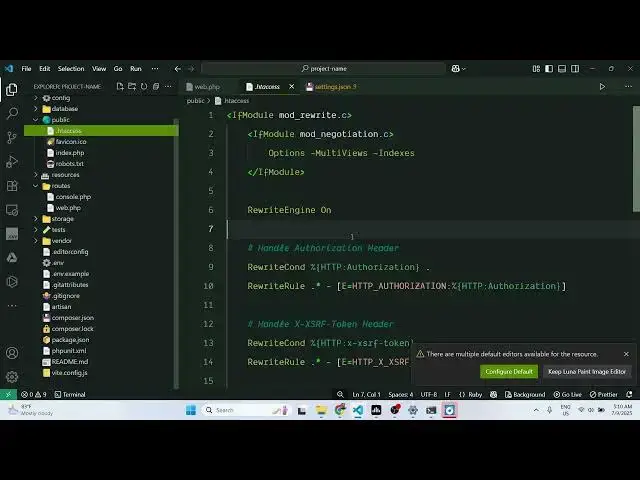Viewport: 640px width, 480px height.
Task: Open the Source Control view
Action: tap(12, 137)
